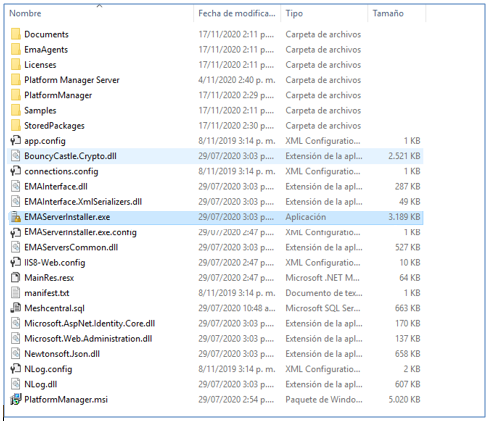The image size is (489, 421).
Task: Sort files by Nombre column header
Action: coord(25,14)
